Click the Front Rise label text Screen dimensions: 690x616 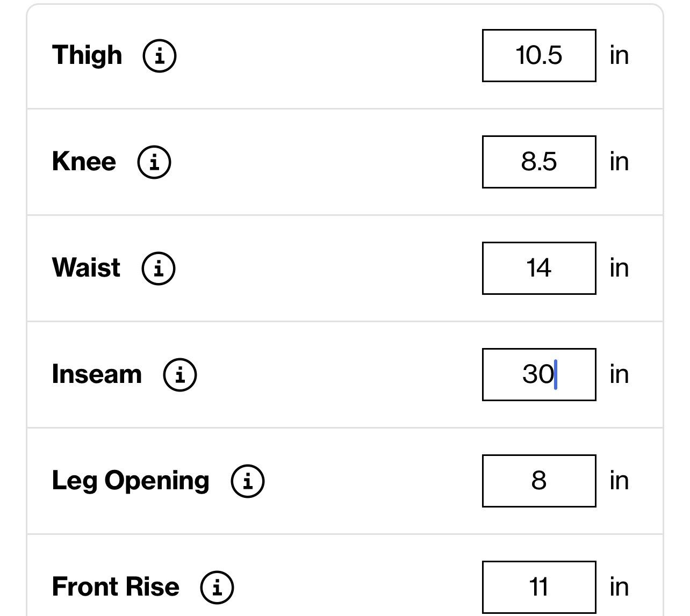(116, 587)
